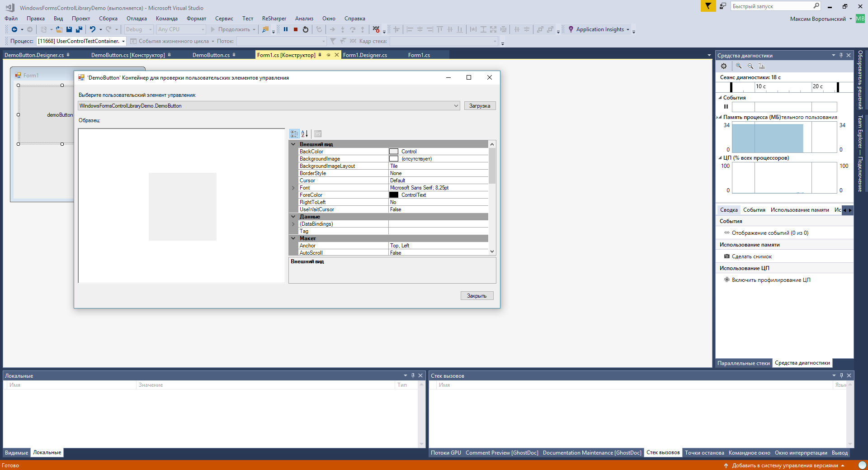Click the Break All (pause) debugging icon
The image size is (868, 470).
click(x=286, y=29)
